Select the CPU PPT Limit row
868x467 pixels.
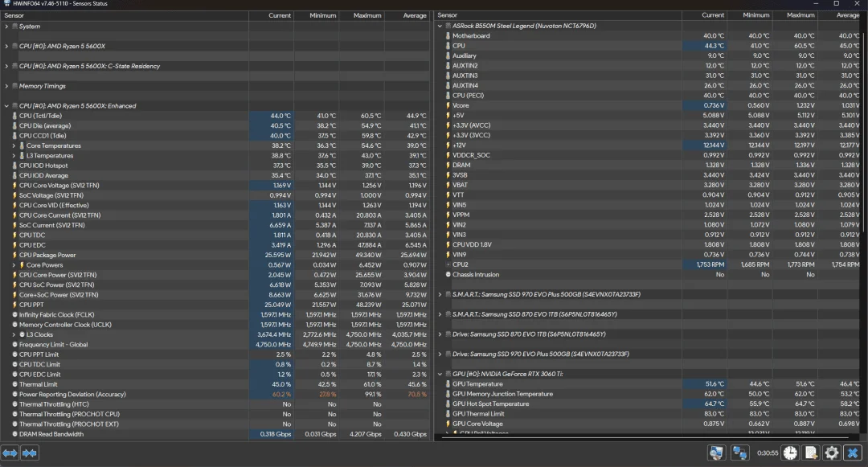tap(215, 354)
